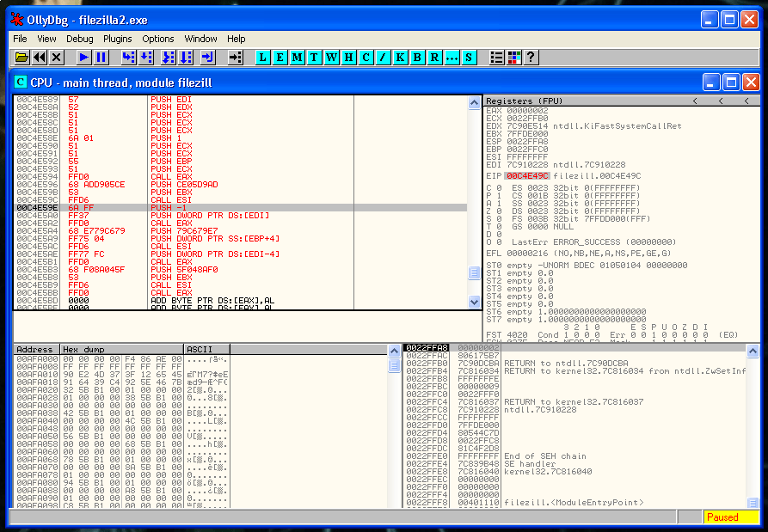768x532 pixels.
Task: Open the Help menu
Action: 237,39
